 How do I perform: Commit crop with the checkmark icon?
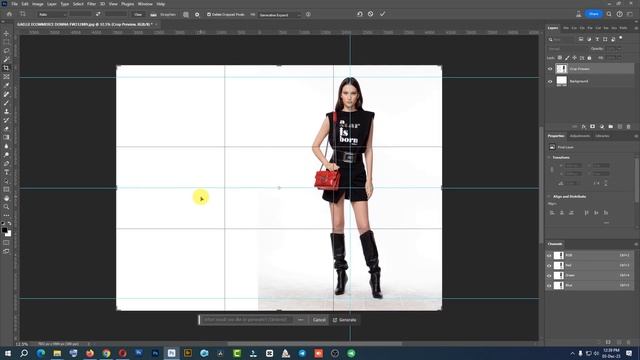pyautogui.click(x=382, y=14)
